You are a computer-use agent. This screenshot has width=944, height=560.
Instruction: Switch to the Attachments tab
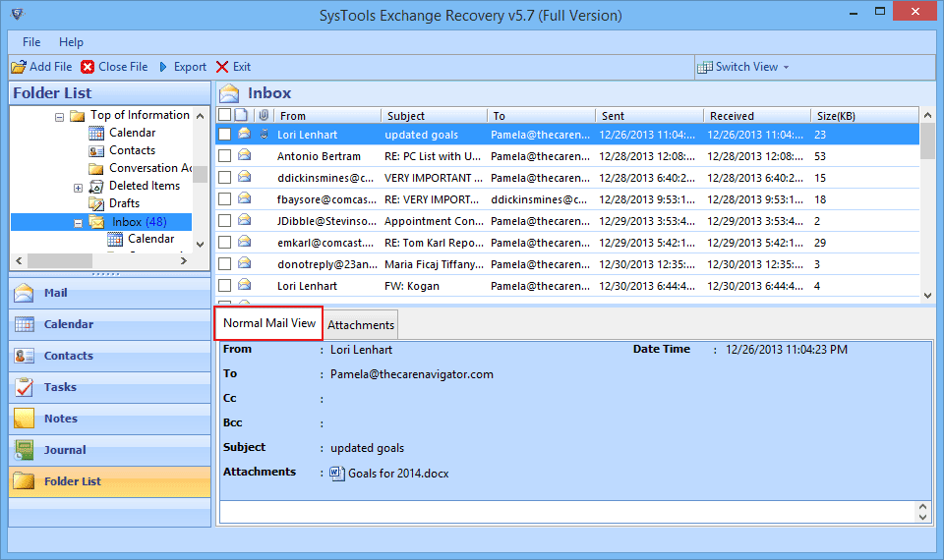point(361,325)
